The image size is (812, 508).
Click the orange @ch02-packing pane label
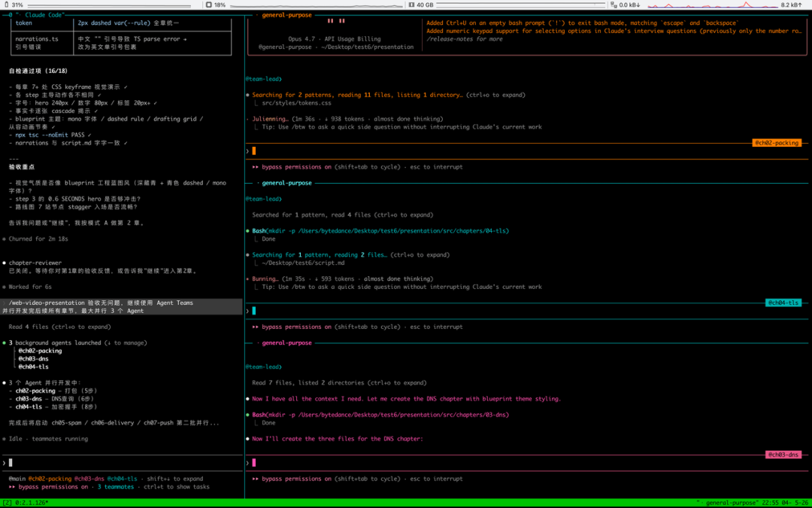click(776, 142)
